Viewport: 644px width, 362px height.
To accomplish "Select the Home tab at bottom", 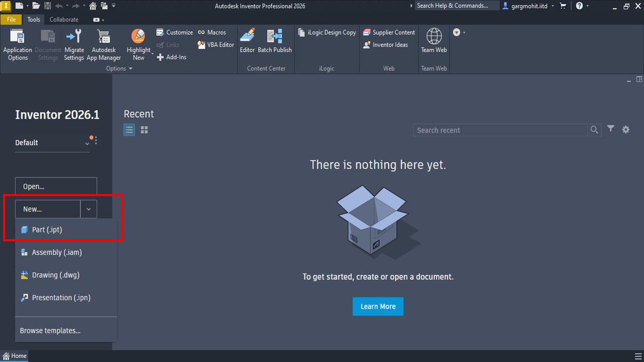I will click(14, 356).
